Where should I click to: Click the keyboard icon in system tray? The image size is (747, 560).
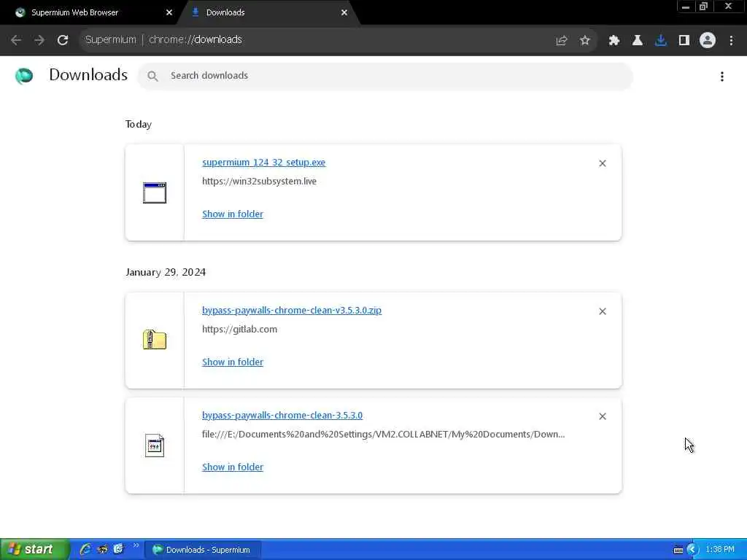pyautogui.click(x=678, y=550)
